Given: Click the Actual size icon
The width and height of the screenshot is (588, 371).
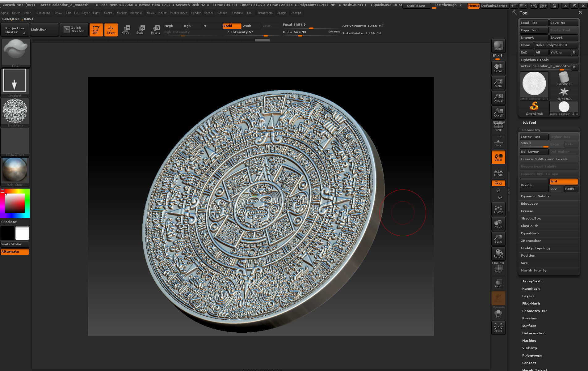Looking at the screenshot, I should click(498, 97).
